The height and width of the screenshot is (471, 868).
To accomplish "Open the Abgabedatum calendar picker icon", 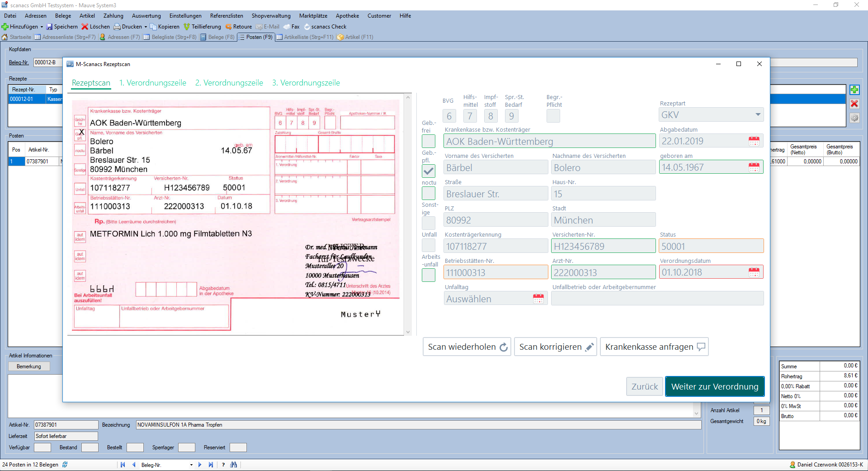I will click(x=754, y=141).
